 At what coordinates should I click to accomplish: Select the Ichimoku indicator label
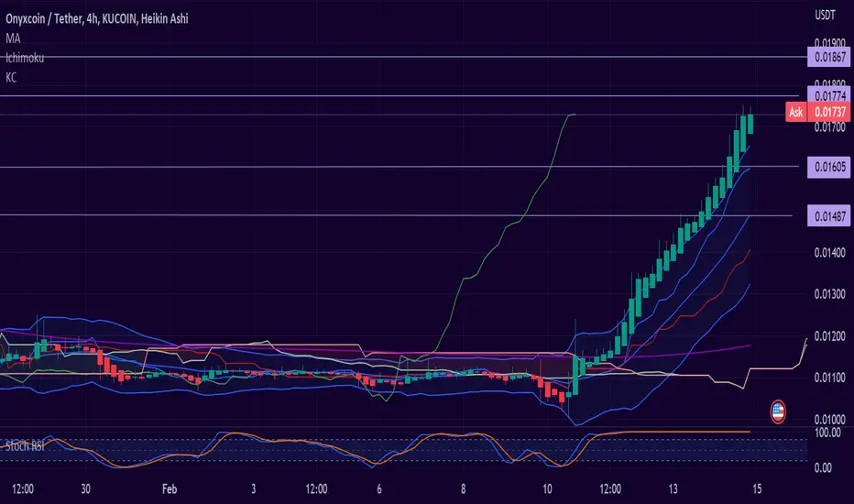coord(25,58)
